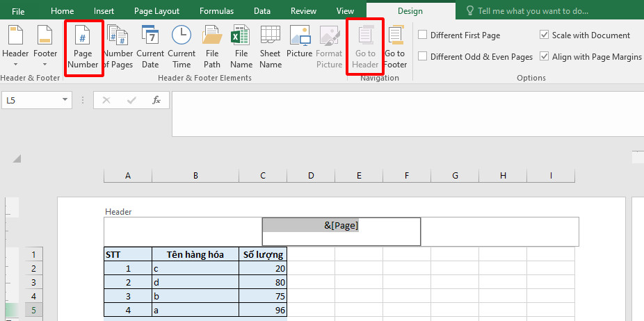Select the cell with value 20
644x321 pixels.
point(263,268)
